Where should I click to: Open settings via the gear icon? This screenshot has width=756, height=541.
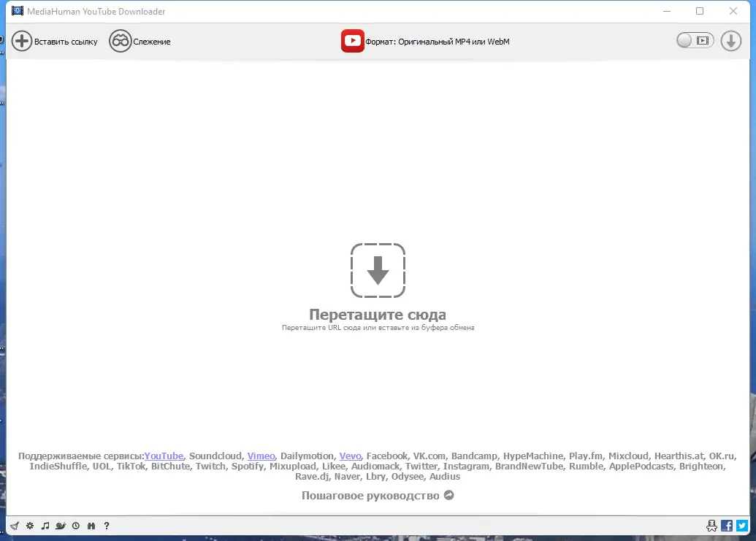pyautogui.click(x=30, y=526)
